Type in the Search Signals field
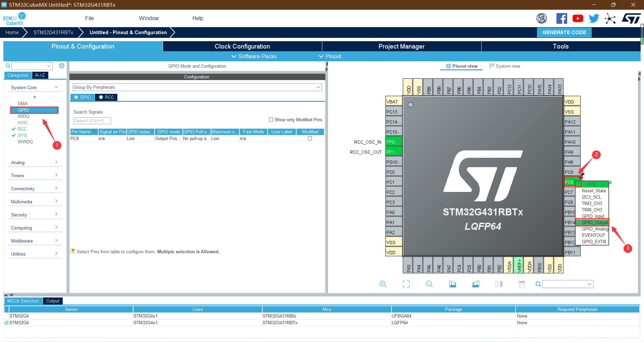Viewport: 644px width, 342px height. (92, 121)
